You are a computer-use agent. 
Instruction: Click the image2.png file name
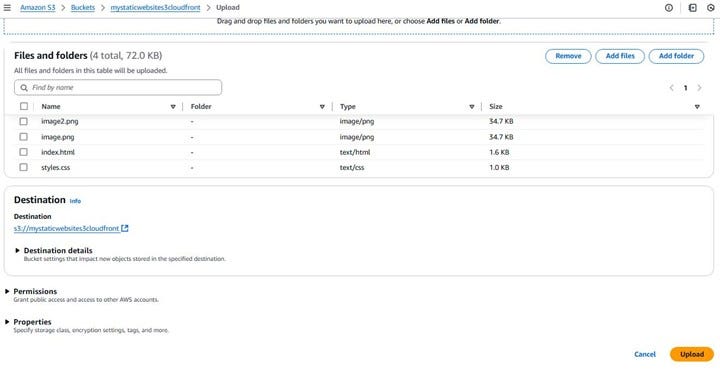click(x=60, y=122)
